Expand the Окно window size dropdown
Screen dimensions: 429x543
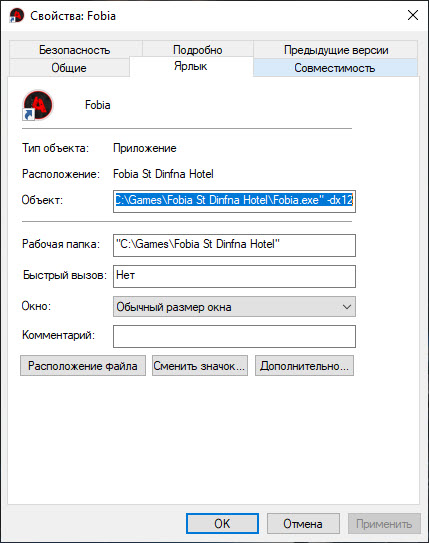pos(234,306)
